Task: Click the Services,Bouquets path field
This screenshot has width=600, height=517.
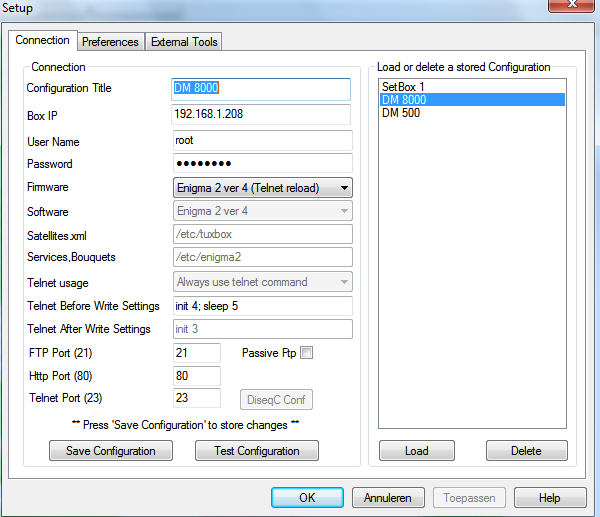Action: (x=263, y=257)
